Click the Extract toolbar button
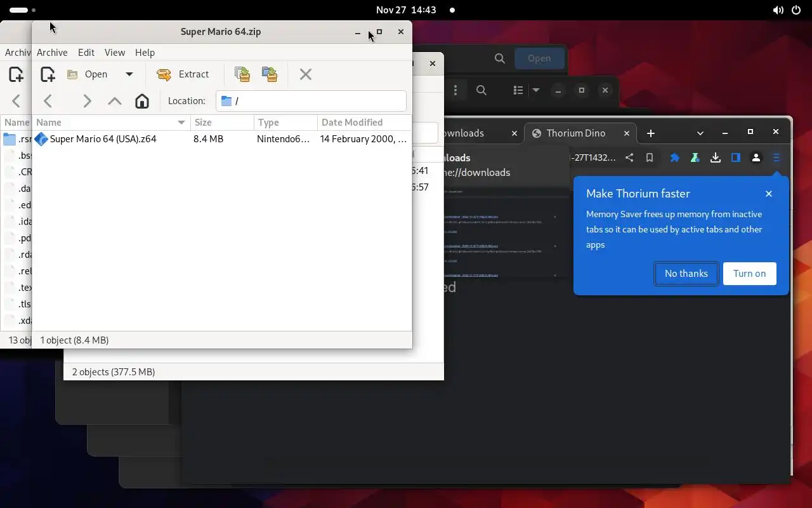 [x=183, y=74]
